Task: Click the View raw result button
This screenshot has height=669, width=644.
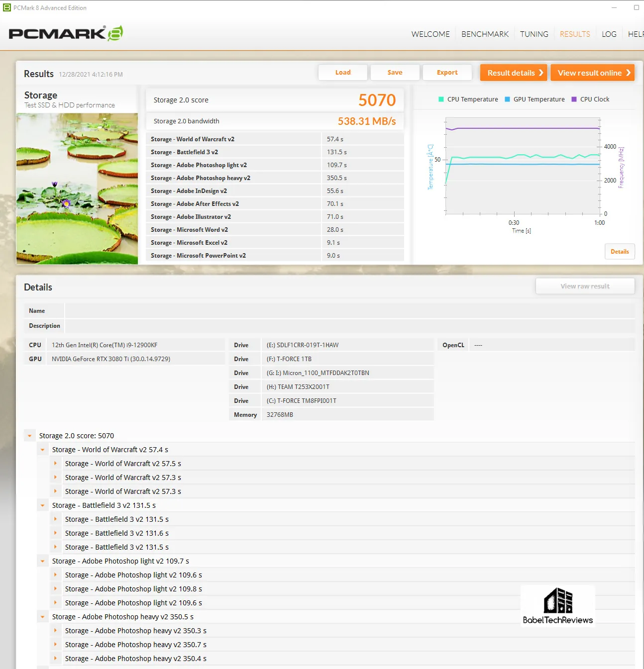Action: coord(585,286)
